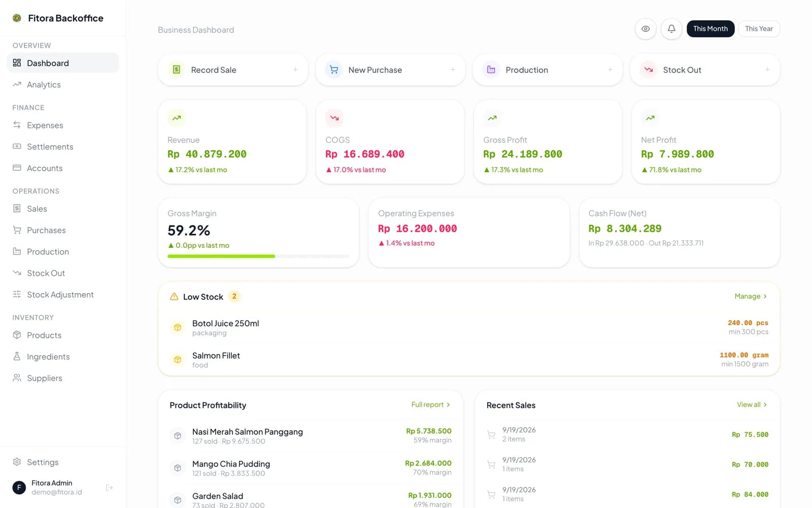Click the Sales receipt icon in sidebar
The width and height of the screenshot is (812, 508).
[x=17, y=208]
